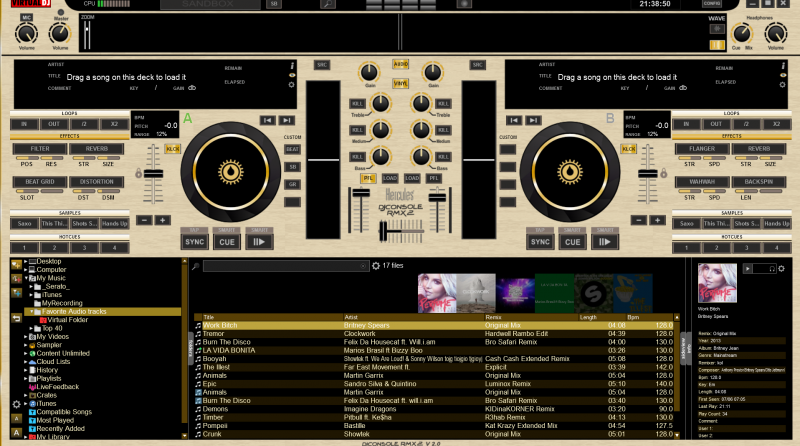Screen dimensions: 800x446
Task: Expand the Playlists node in sidebar
Action: click(x=25, y=379)
